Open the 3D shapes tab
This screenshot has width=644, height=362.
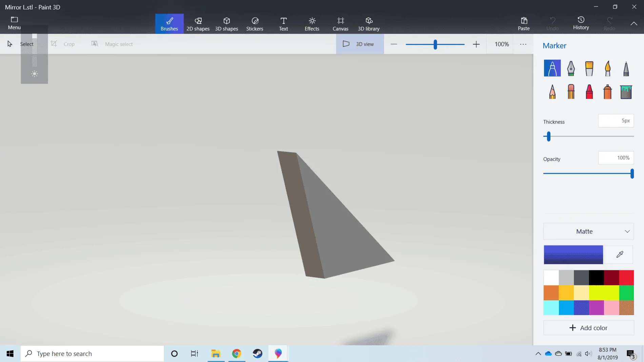pyautogui.click(x=226, y=24)
